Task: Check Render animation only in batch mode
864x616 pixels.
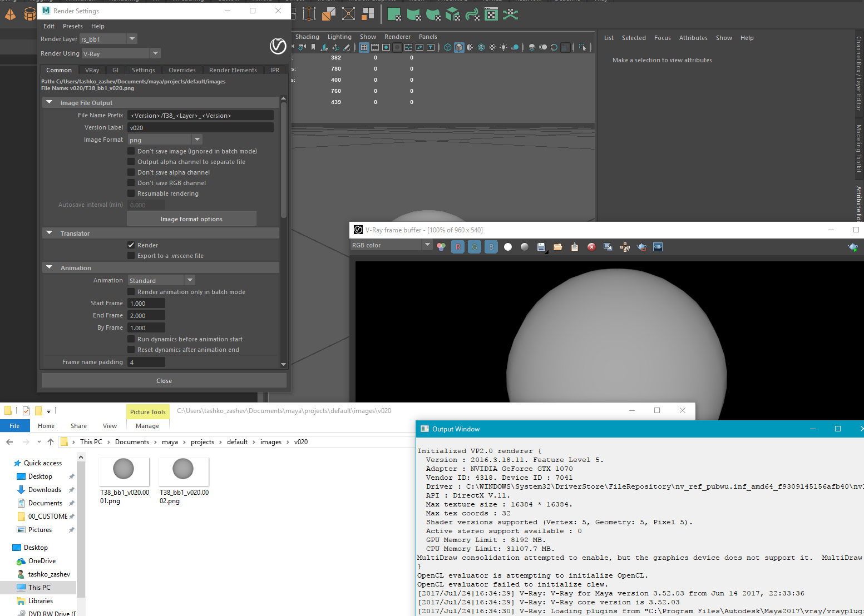Action: [131, 292]
